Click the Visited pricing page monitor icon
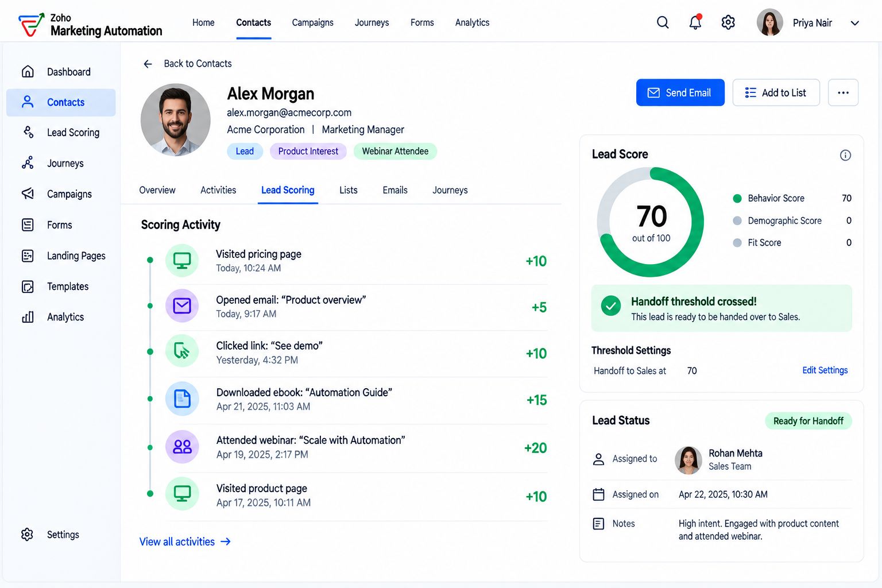882x588 pixels. coord(182,261)
